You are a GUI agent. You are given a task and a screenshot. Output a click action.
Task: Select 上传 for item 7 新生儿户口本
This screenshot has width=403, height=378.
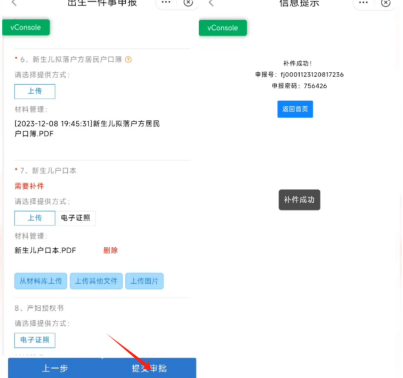pyautogui.click(x=35, y=218)
